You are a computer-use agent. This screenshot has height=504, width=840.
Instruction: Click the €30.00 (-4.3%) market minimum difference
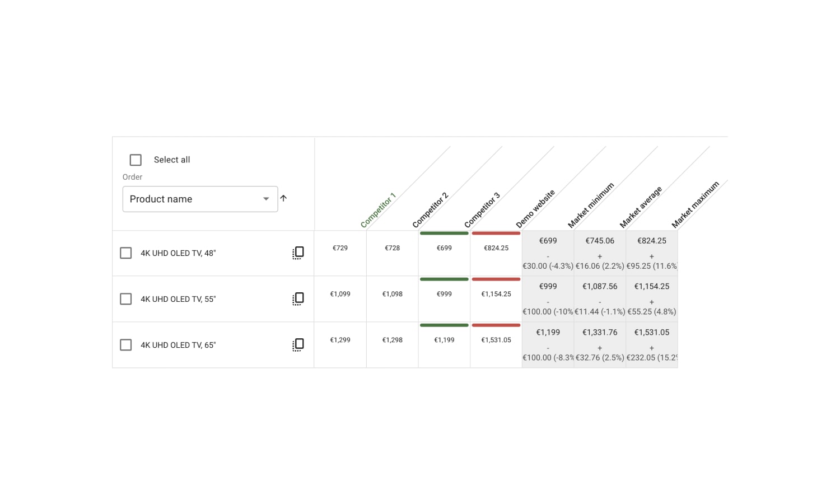[548, 266]
